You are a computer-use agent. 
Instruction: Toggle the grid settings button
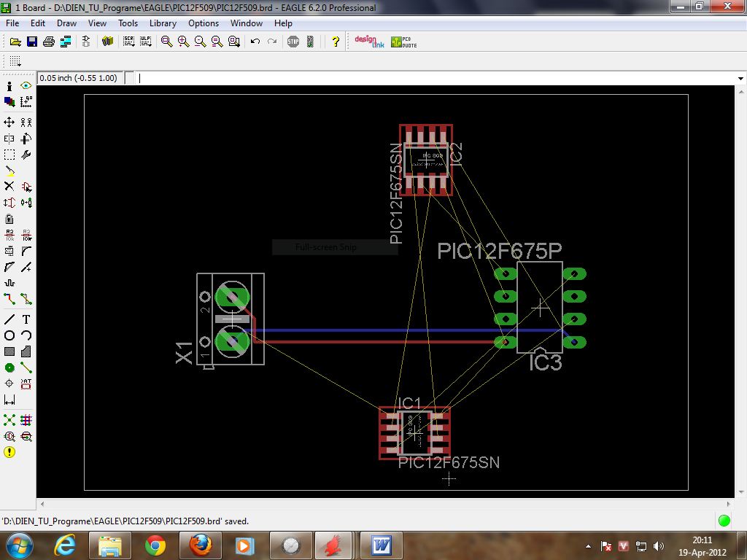click(15, 61)
